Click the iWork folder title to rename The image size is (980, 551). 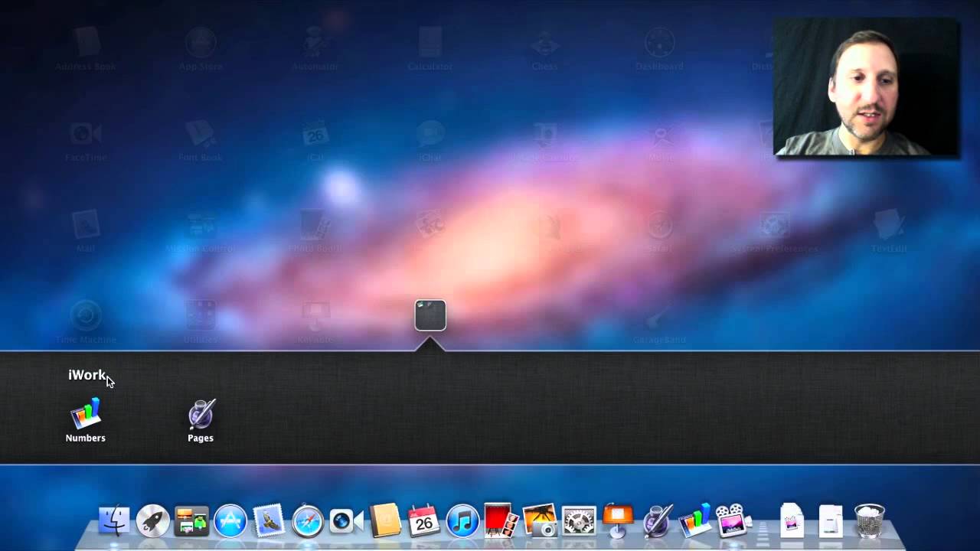[x=87, y=375]
